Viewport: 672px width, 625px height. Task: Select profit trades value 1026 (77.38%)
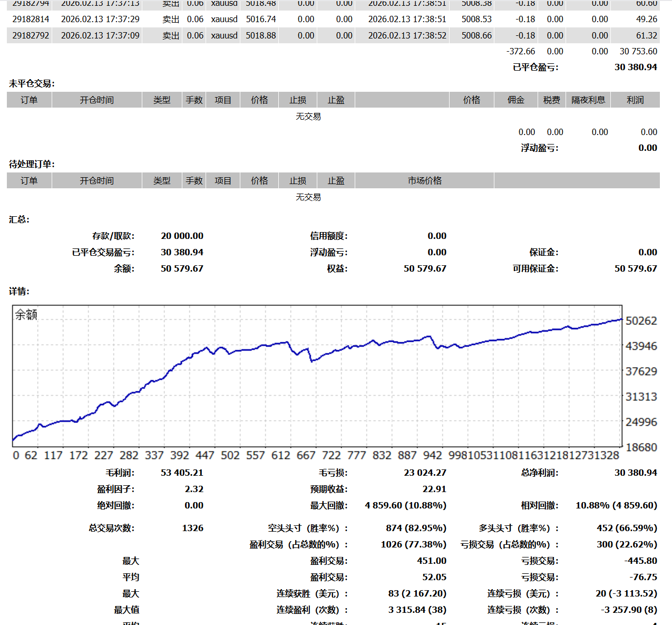413,544
